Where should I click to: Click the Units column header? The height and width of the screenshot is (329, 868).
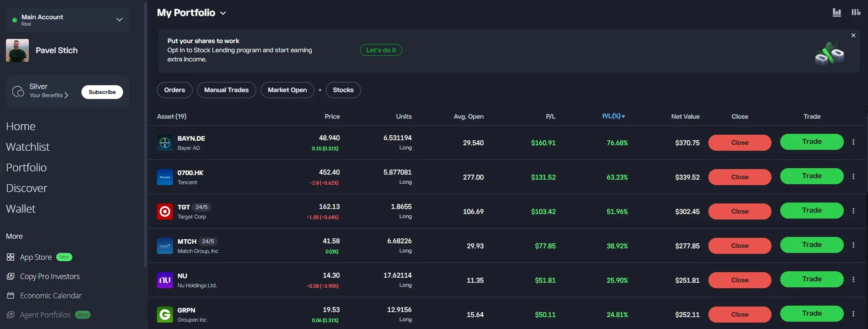tap(404, 117)
